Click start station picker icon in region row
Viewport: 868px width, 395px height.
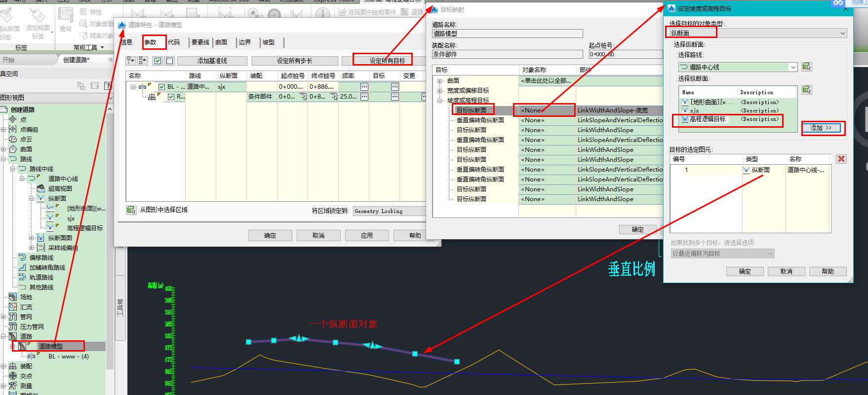[x=304, y=97]
